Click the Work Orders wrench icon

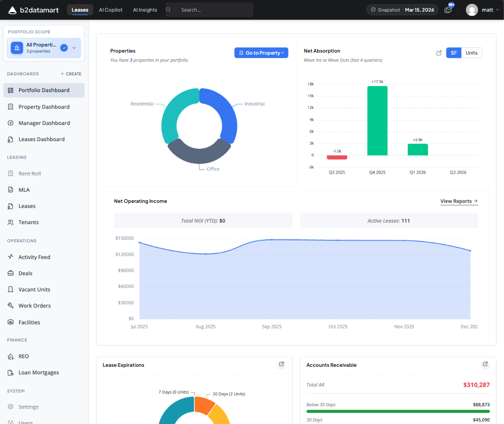click(11, 306)
